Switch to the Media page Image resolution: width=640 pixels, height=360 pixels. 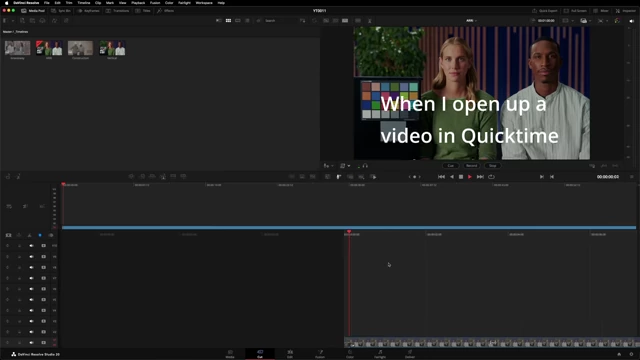click(x=230, y=354)
